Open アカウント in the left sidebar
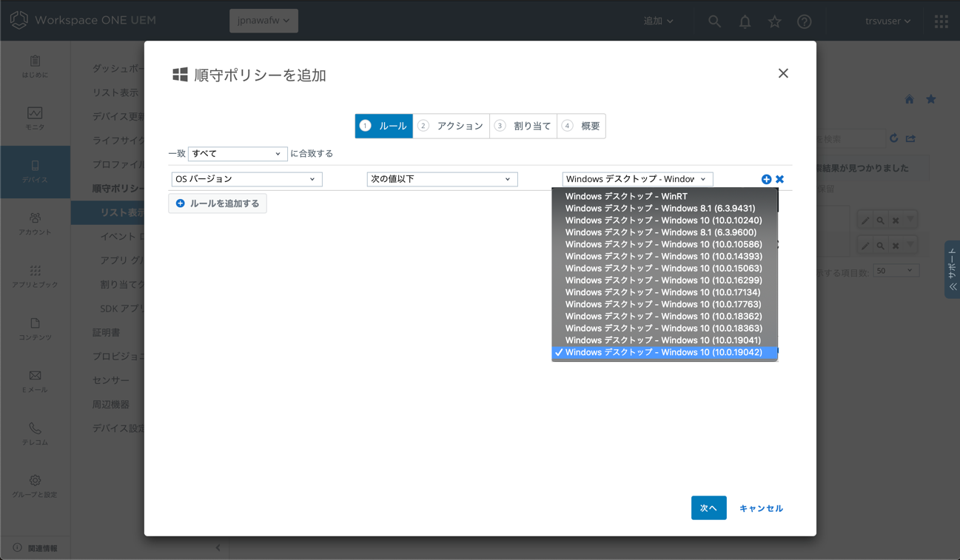Screen dimensions: 960x560 (35, 224)
